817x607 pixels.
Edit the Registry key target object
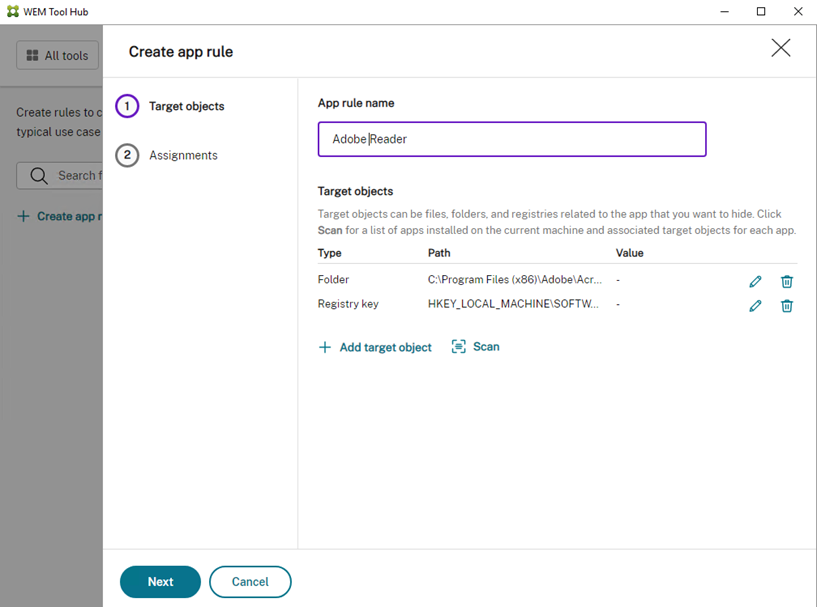[x=755, y=306]
